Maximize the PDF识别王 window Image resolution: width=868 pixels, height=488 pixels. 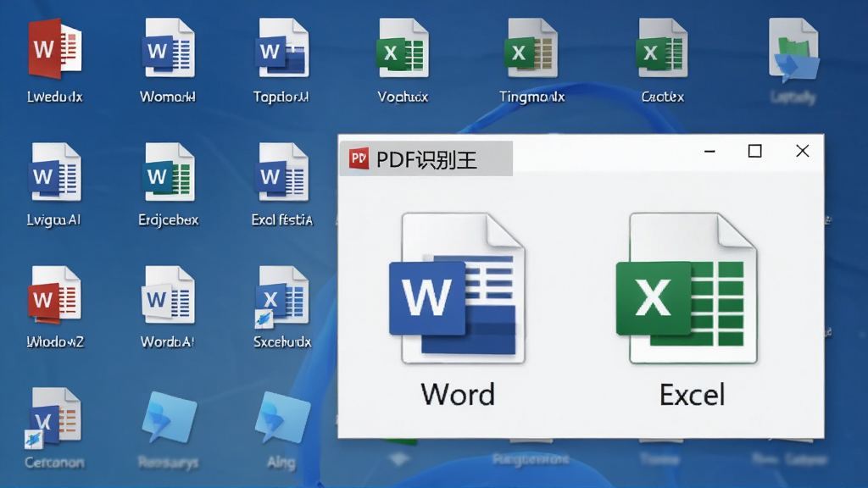pyautogui.click(x=755, y=151)
